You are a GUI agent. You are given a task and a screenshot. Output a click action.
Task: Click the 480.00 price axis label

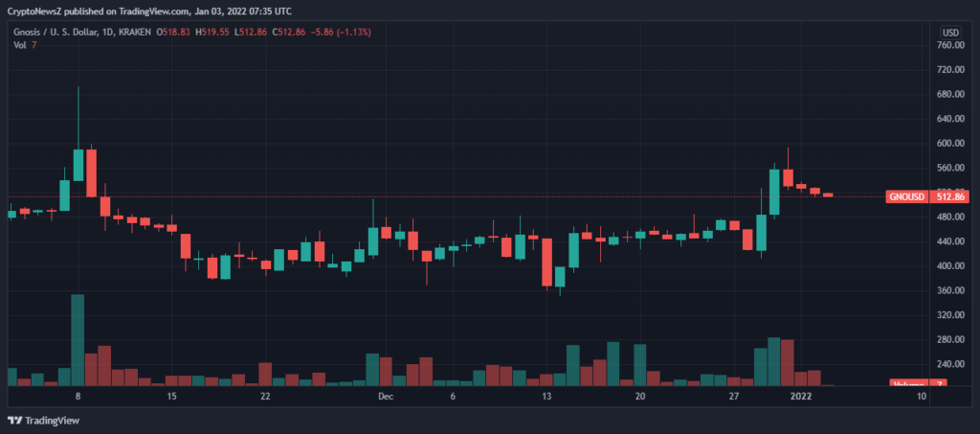point(950,217)
